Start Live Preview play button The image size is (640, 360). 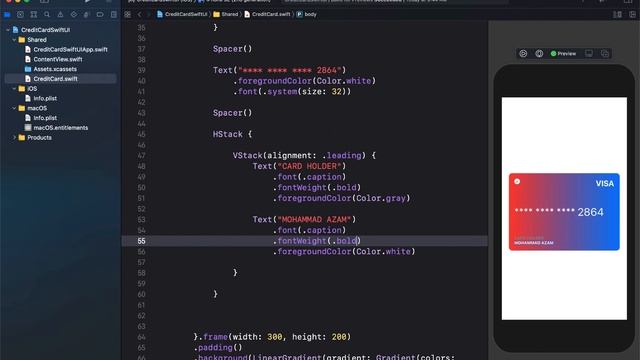tap(523, 53)
